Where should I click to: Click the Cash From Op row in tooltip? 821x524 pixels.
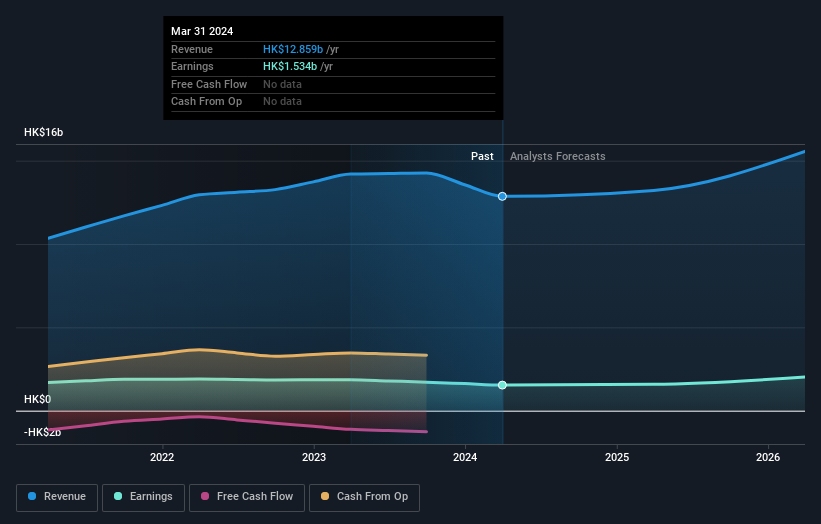click(333, 102)
